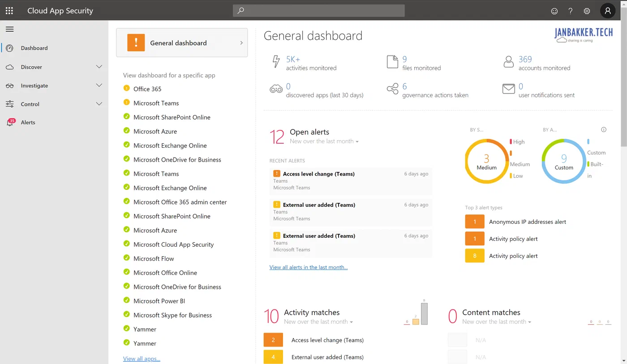Click the Microsoft Office Online row
The image size is (627, 364).
click(165, 273)
